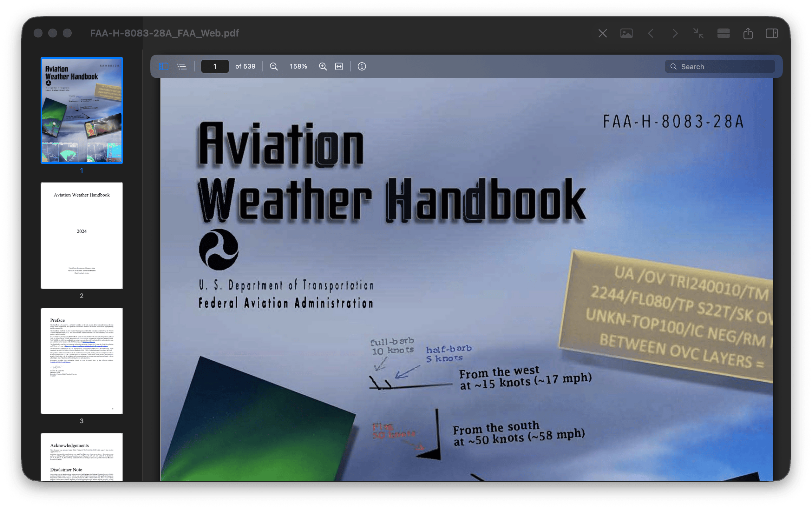
Task: Toggle the right sidebar panel
Action: (x=772, y=33)
